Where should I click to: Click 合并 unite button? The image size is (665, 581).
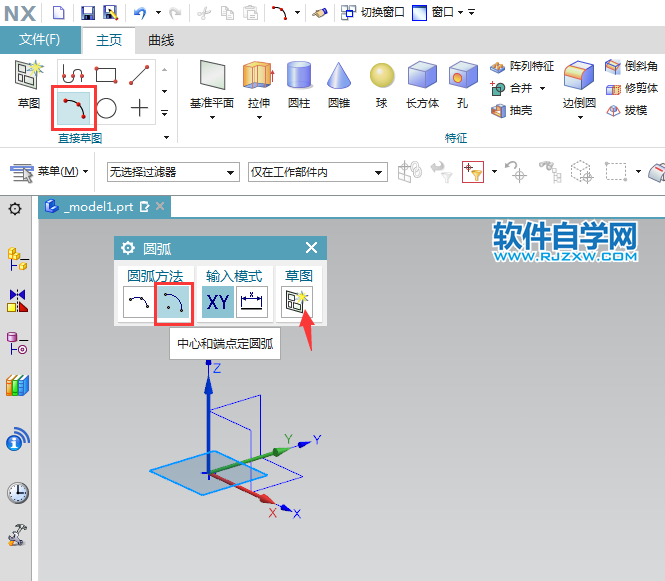pyautogui.click(x=511, y=88)
